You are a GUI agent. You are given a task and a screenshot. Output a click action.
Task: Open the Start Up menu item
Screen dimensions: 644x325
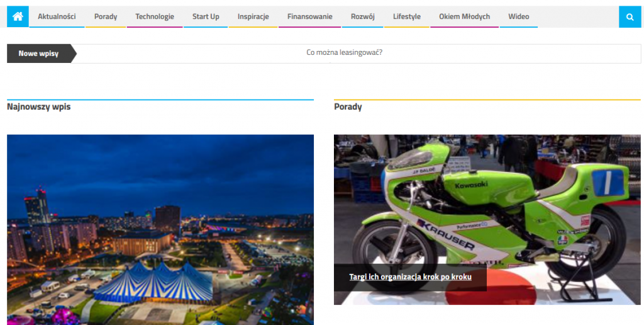pyautogui.click(x=206, y=17)
